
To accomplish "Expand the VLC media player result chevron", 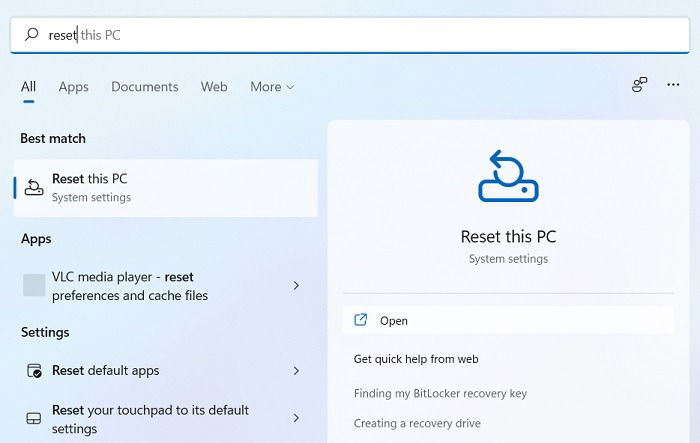I will coord(296,285).
